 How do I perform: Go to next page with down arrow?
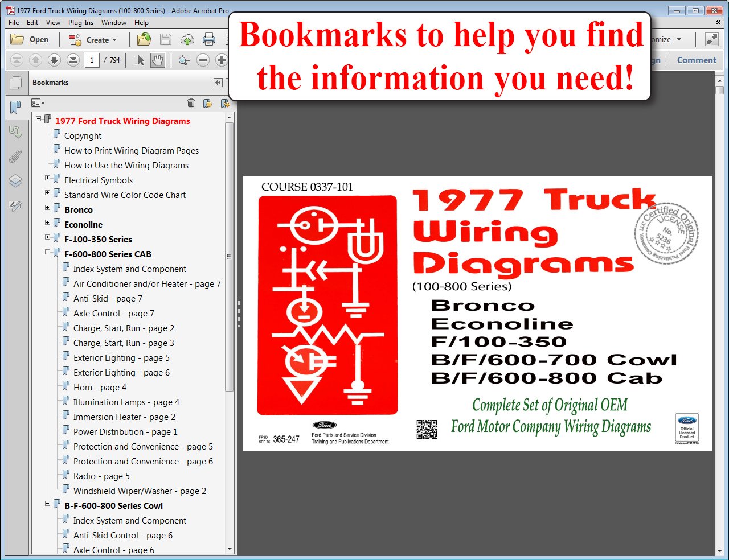[x=54, y=60]
